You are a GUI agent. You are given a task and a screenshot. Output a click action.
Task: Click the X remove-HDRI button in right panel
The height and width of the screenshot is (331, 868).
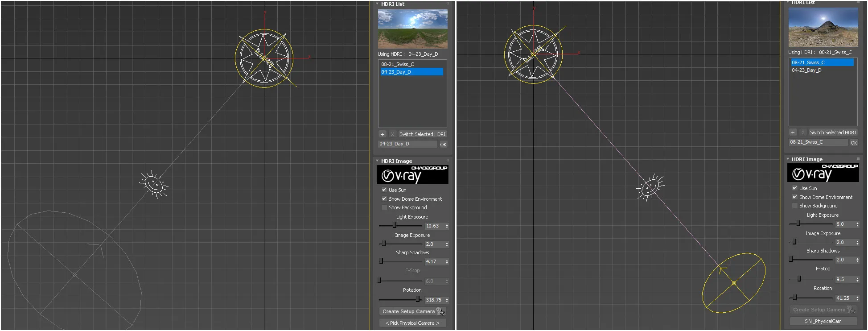(x=803, y=132)
